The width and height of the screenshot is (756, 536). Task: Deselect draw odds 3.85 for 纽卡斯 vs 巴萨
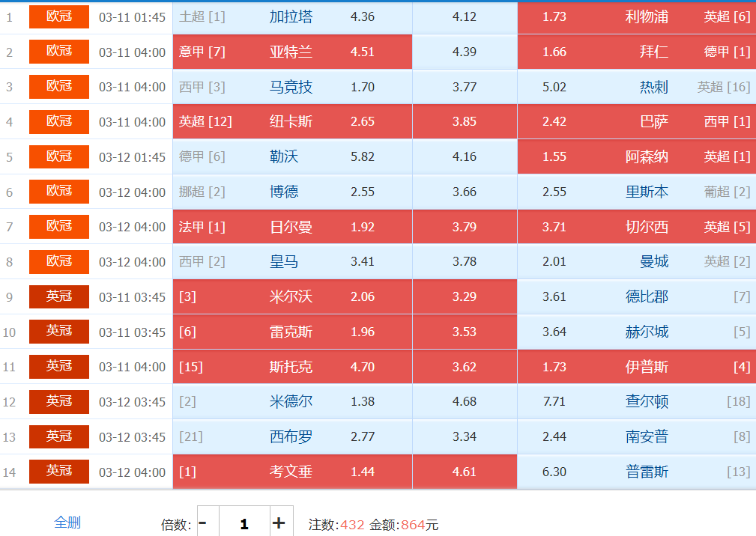pyautogui.click(x=465, y=121)
